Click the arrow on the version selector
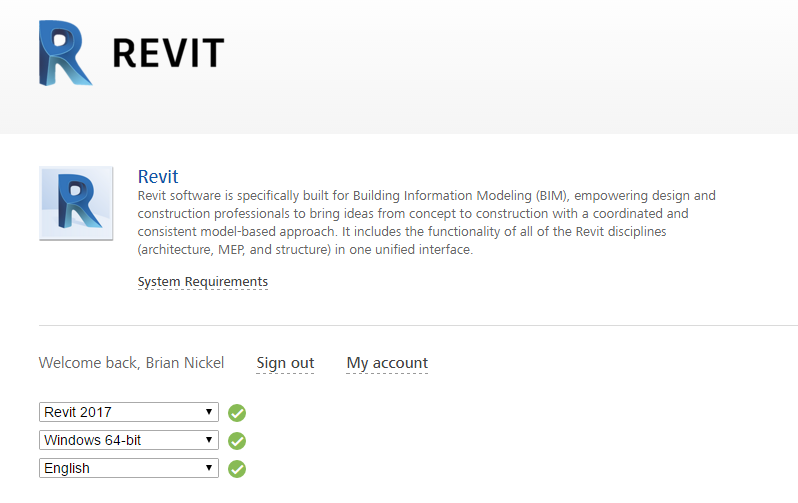798x503 pixels. click(x=209, y=412)
